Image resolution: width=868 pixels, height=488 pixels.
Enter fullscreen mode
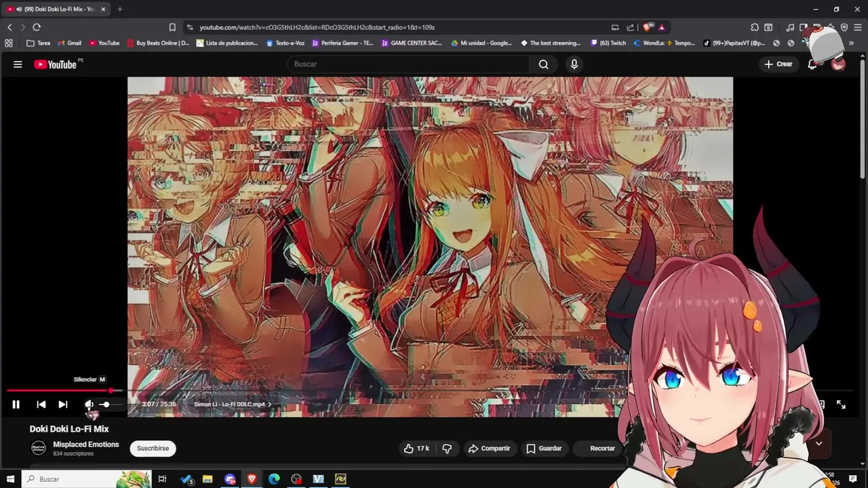[x=841, y=405]
